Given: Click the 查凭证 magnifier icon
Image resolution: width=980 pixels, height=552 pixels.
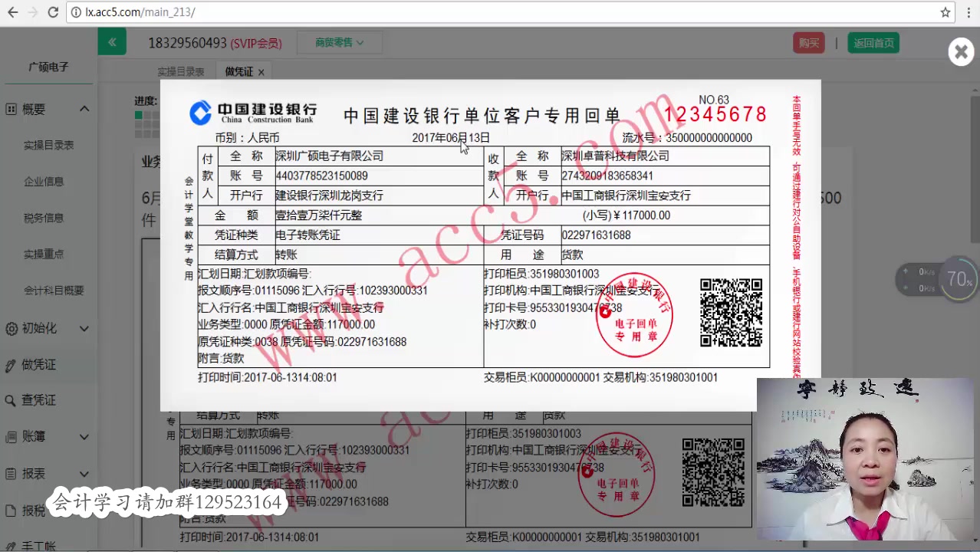Looking at the screenshot, I should pyautogui.click(x=12, y=399).
